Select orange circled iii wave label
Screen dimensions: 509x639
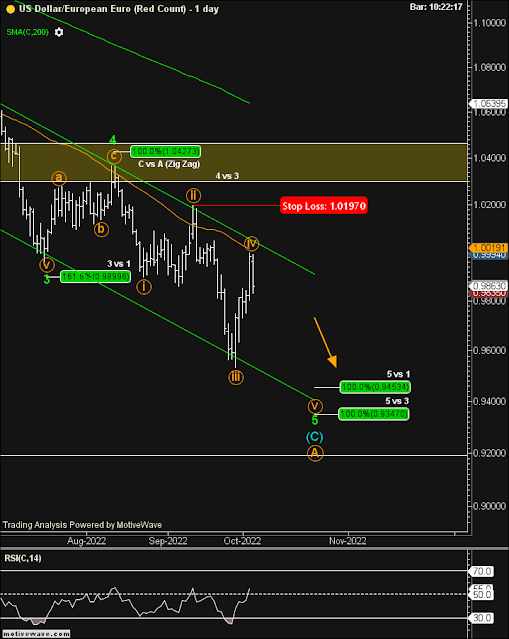pos(236,377)
